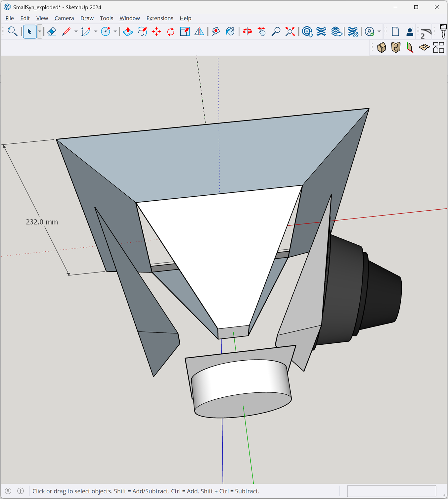The width and height of the screenshot is (448, 499).
Task: Open the Camera menu
Action: click(x=64, y=18)
